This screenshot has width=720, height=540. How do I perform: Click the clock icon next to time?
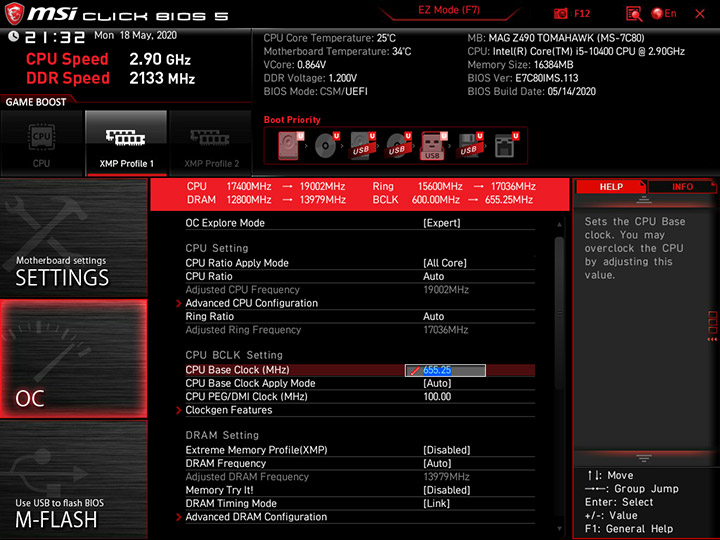coord(13,36)
